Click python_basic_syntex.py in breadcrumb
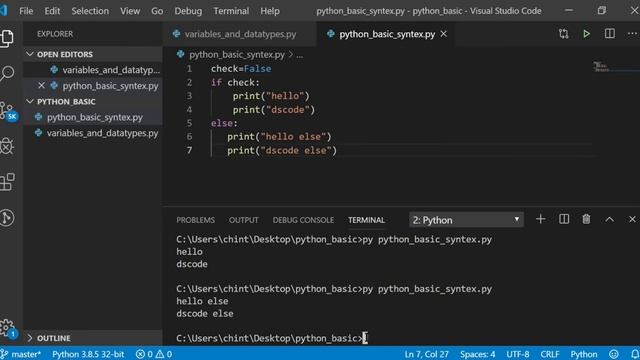 click(237, 55)
